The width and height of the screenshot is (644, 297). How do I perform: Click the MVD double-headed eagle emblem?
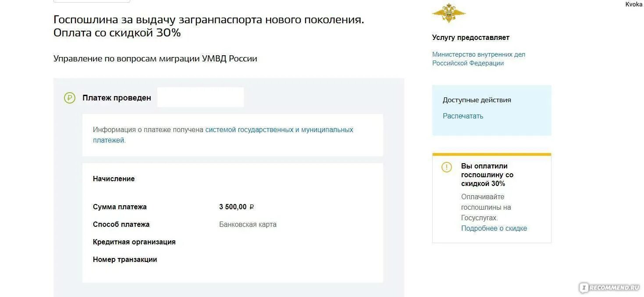coord(448,13)
